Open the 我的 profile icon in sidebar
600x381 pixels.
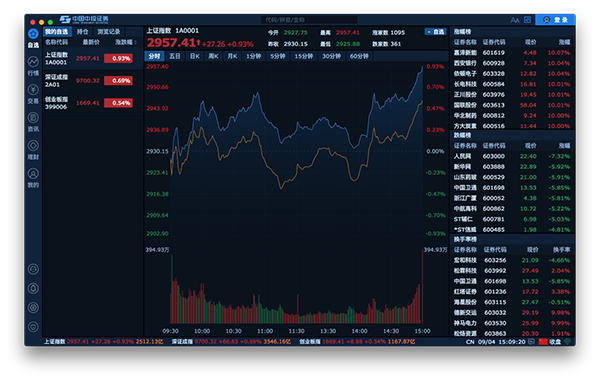pyautogui.click(x=33, y=173)
